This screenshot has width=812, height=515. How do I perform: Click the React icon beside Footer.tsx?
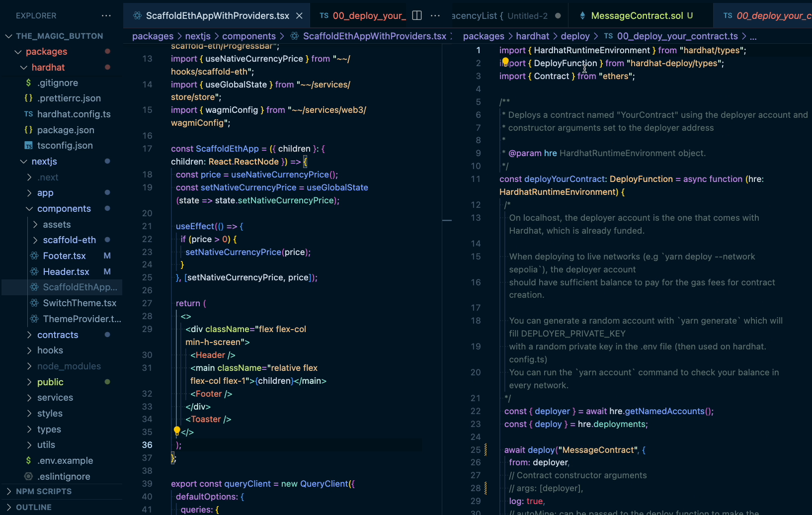click(34, 256)
